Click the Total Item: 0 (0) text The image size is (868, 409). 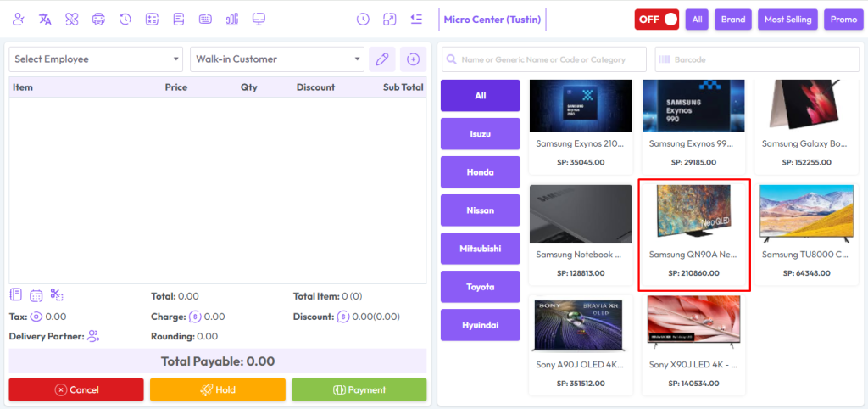pos(328,296)
